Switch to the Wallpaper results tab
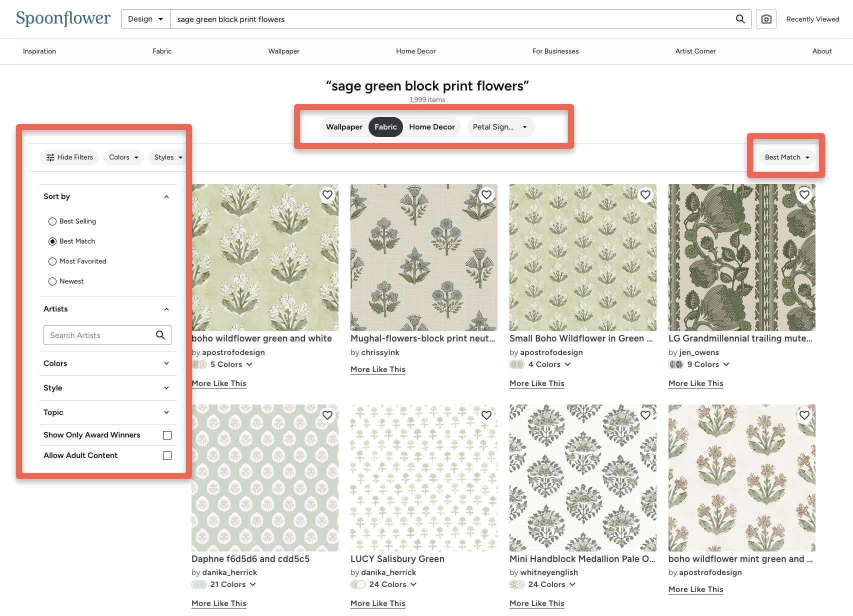853x616 pixels. (344, 127)
